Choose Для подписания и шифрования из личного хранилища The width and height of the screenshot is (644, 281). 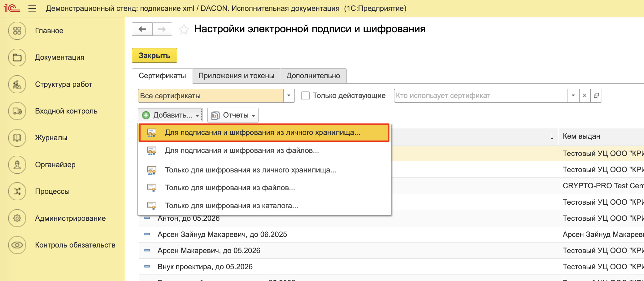264,132
